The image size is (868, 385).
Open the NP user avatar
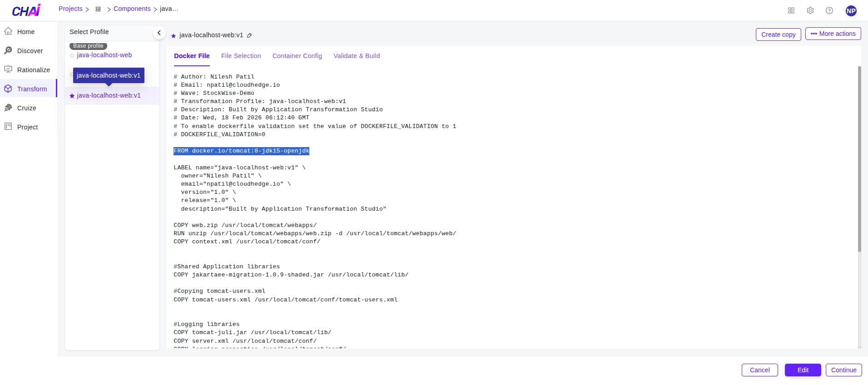(x=851, y=10)
